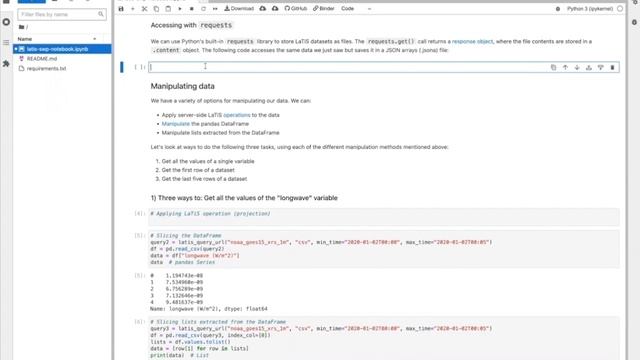Follow the 'response object' link
Screen dimensions: 640x360
click(x=472, y=42)
